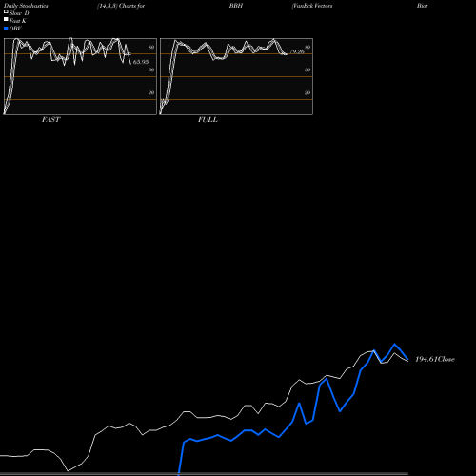476x476 pixels.
Task: Click the 20 level label in FAST chart
Action: [x=151, y=92]
